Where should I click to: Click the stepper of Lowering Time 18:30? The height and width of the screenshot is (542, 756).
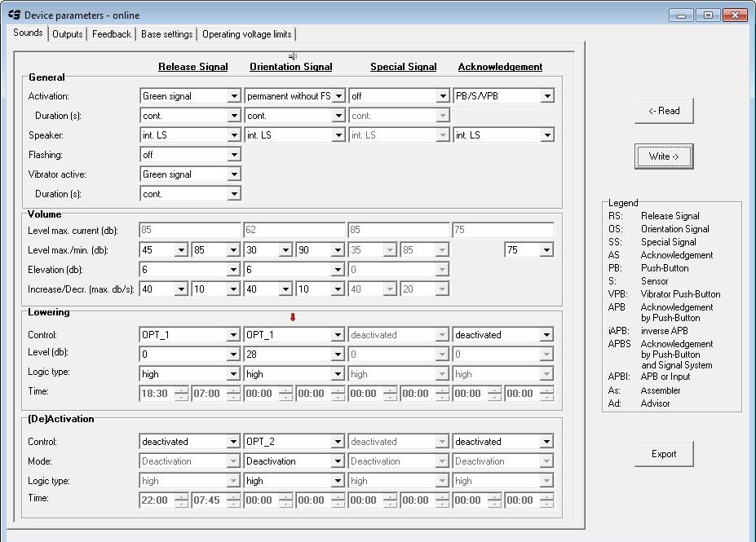coord(182,393)
